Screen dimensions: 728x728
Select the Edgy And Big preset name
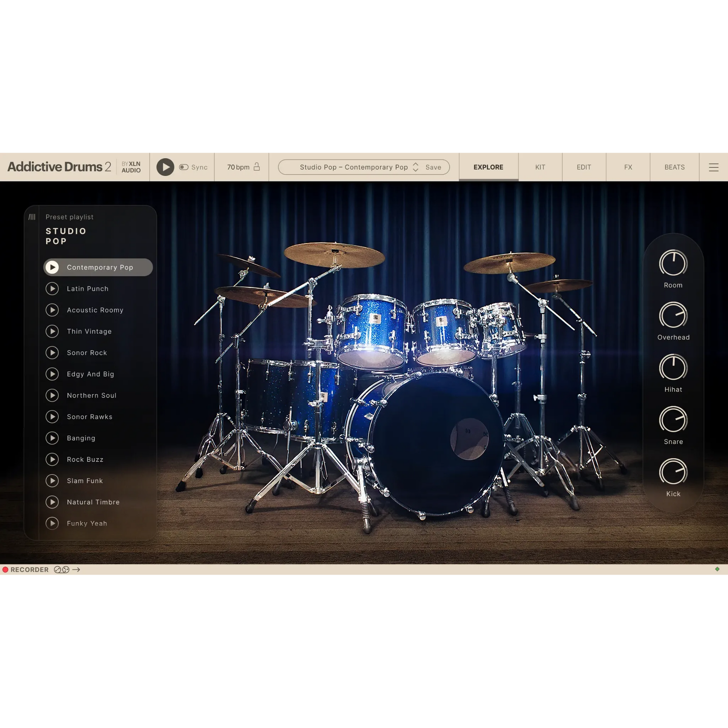point(91,374)
